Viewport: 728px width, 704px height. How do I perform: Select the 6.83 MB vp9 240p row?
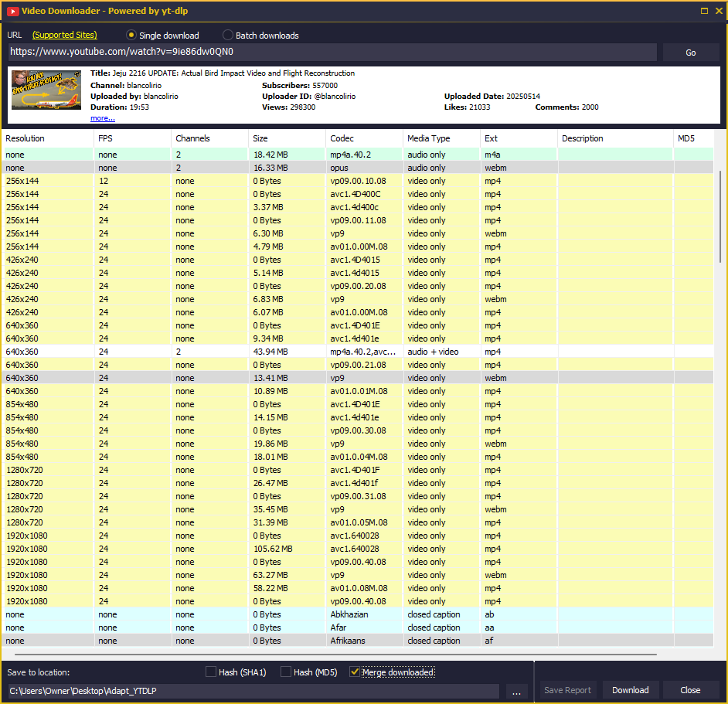pos(358,299)
